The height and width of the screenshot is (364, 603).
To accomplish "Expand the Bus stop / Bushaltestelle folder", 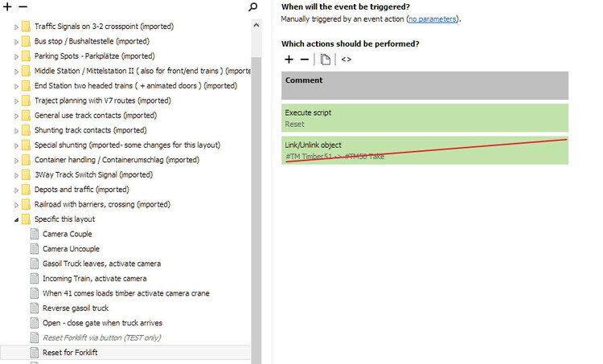I will click(x=16, y=42).
